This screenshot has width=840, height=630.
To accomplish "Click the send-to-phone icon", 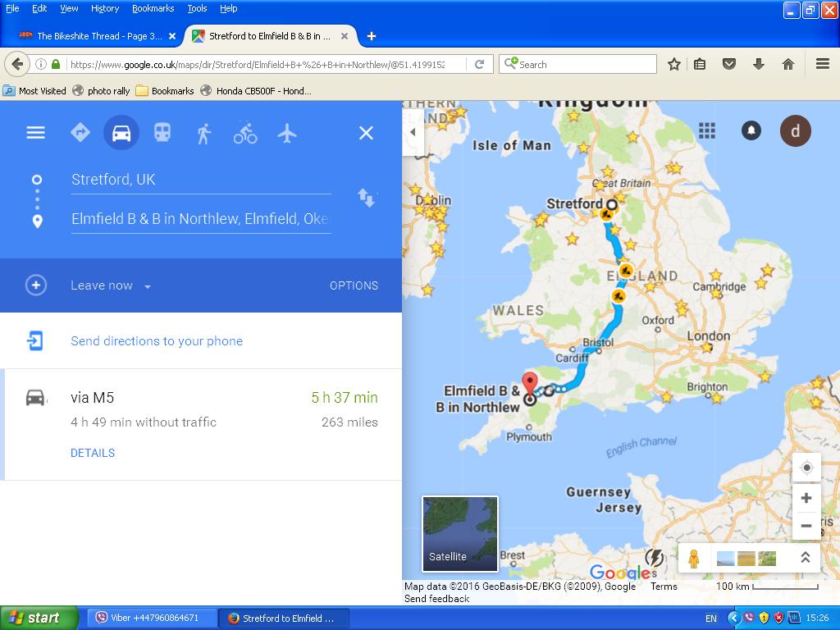I will coord(34,340).
